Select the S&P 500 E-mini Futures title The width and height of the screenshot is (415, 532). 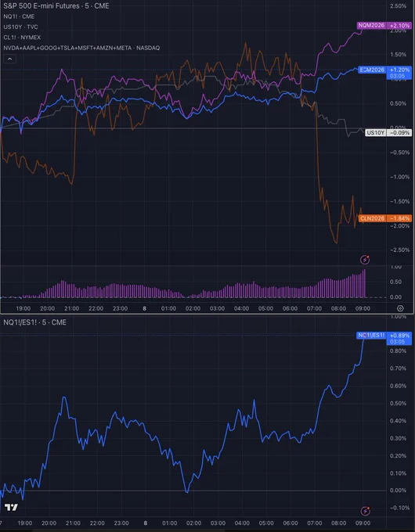click(x=56, y=5)
